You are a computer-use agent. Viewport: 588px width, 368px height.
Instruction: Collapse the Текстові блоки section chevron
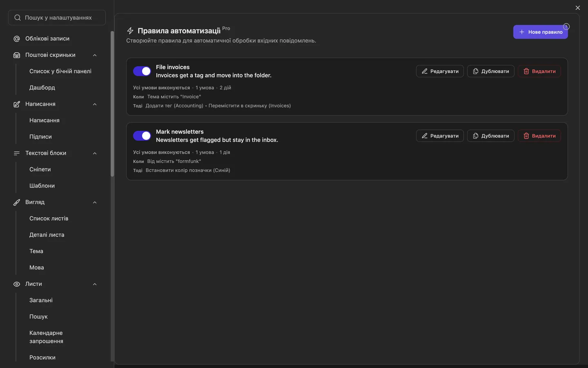pos(95,153)
